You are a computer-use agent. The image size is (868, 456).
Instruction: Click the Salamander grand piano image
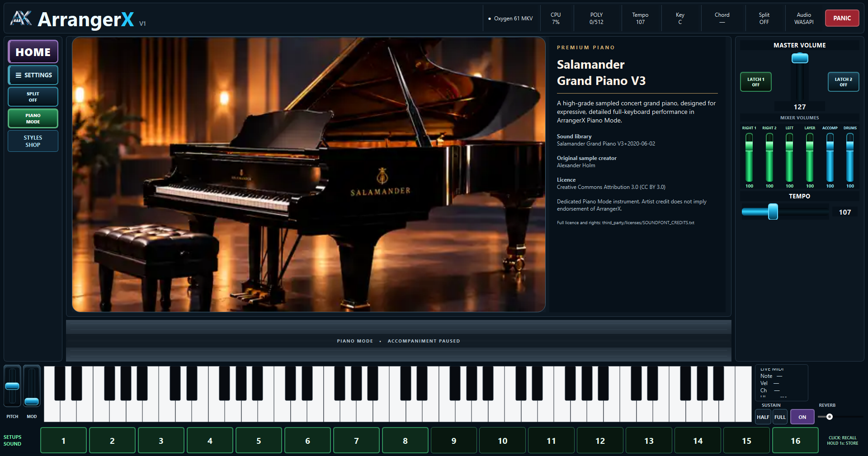coord(309,174)
